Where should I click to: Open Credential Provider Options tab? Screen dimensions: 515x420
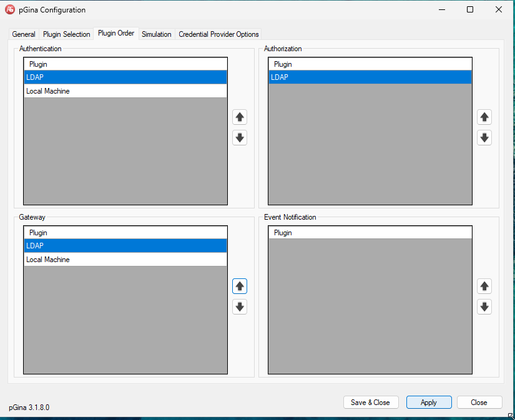tap(218, 34)
